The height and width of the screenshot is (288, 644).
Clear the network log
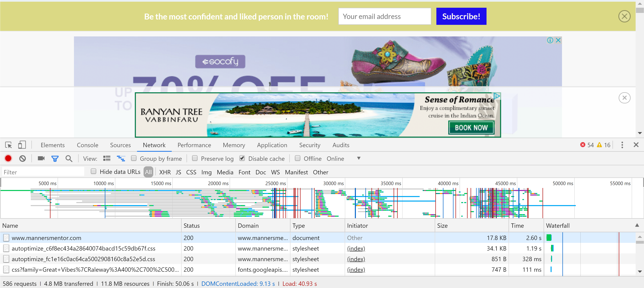pyautogui.click(x=22, y=158)
